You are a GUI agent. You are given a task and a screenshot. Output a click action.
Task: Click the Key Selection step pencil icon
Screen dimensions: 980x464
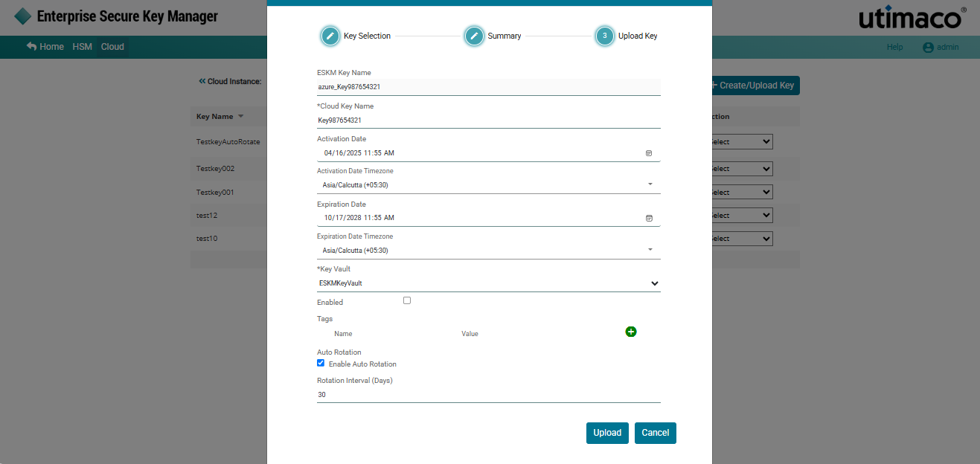tap(330, 36)
